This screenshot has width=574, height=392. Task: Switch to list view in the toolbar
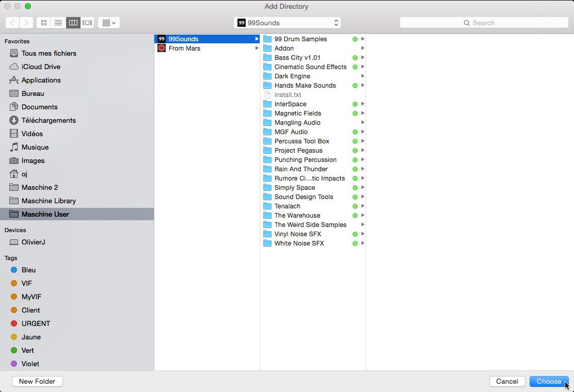point(58,23)
